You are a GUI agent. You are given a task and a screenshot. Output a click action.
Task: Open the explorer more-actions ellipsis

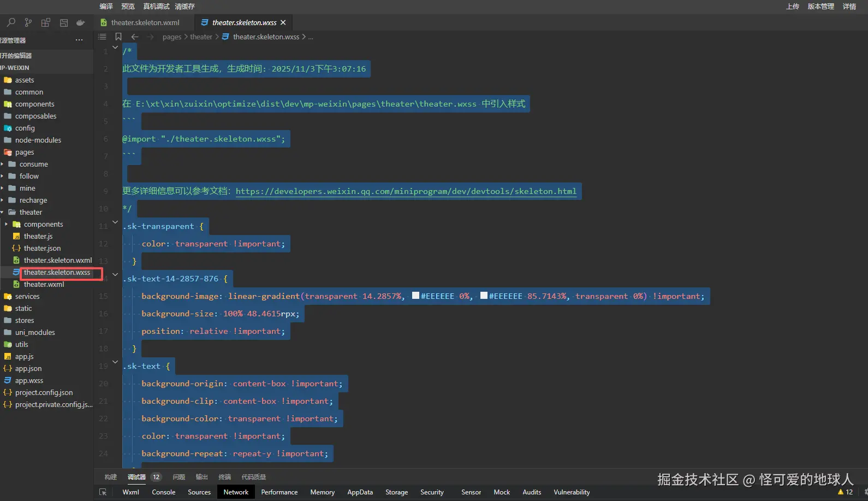[x=79, y=40]
